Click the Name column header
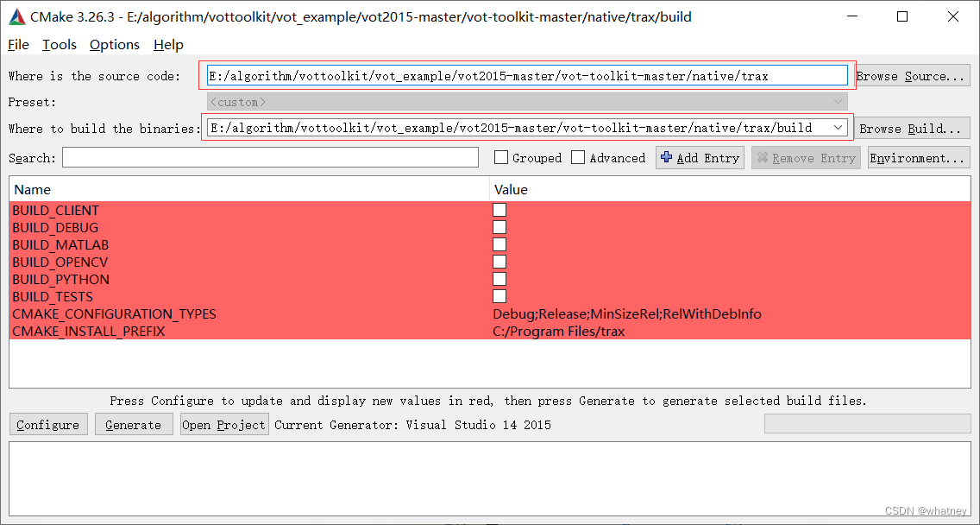The height and width of the screenshot is (525, 980). [x=248, y=189]
